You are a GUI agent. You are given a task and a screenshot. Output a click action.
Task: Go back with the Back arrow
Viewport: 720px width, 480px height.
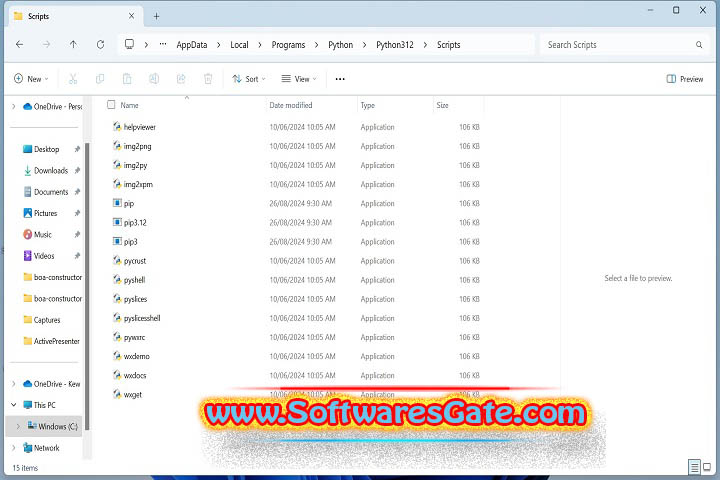[19, 45]
